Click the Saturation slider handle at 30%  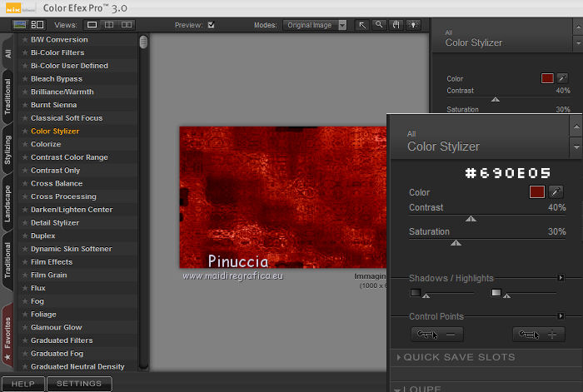coord(456,243)
